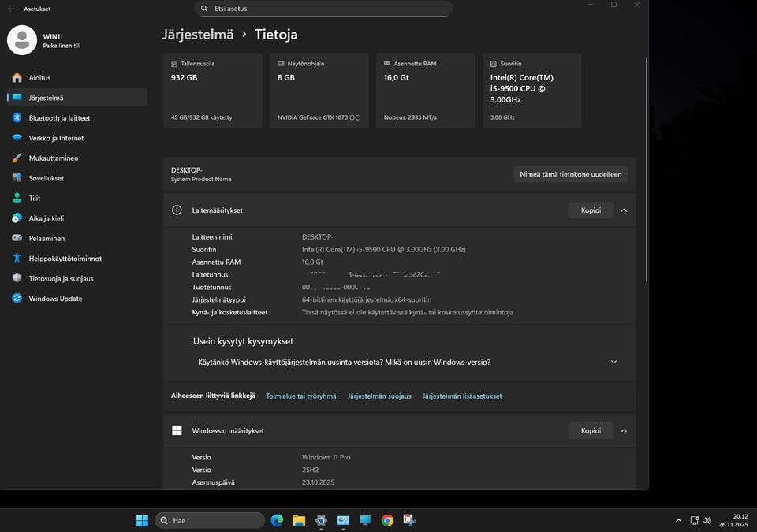
Task: Select the Mukauttaminen paintbrush icon
Action: (17, 158)
